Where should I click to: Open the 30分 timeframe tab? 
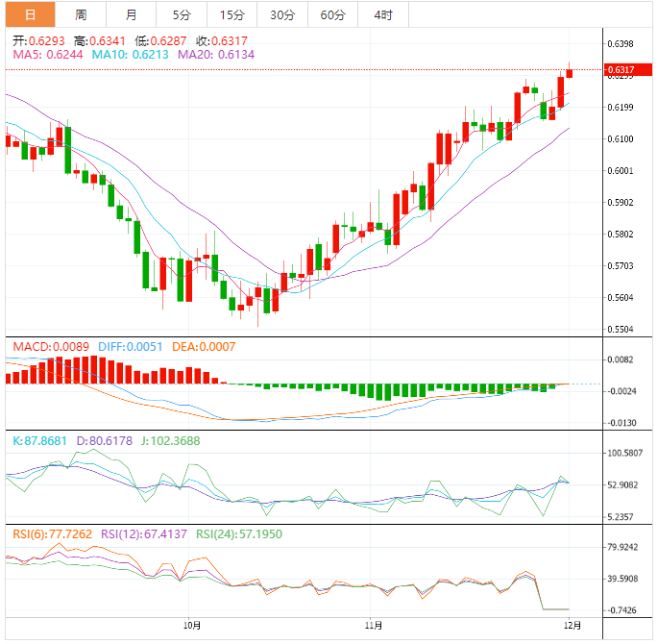(x=282, y=14)
